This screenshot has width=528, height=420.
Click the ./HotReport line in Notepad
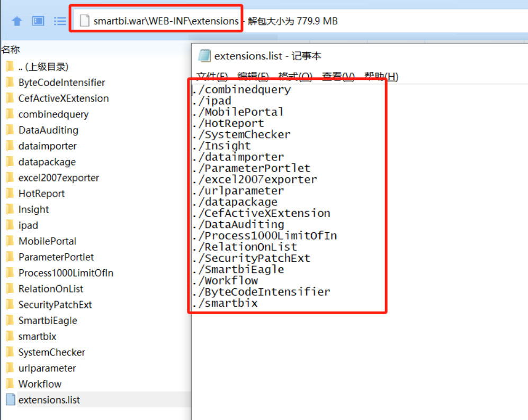click(x=228, y=123)
